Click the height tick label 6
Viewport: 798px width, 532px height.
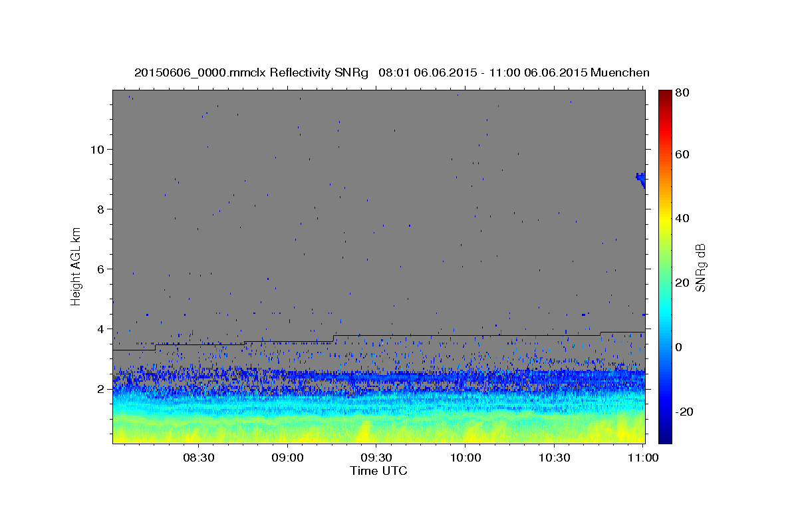tap(101, 269)
